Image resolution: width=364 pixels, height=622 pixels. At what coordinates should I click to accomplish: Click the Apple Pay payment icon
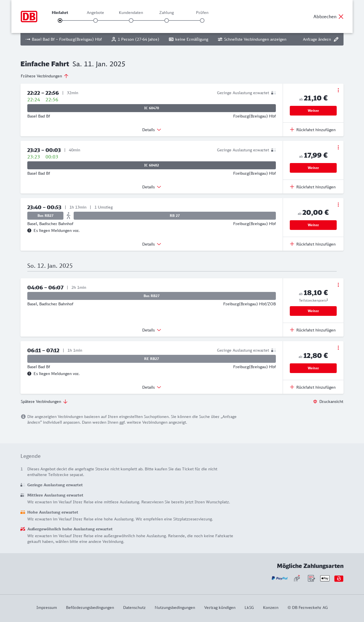(x=325, y=578)
